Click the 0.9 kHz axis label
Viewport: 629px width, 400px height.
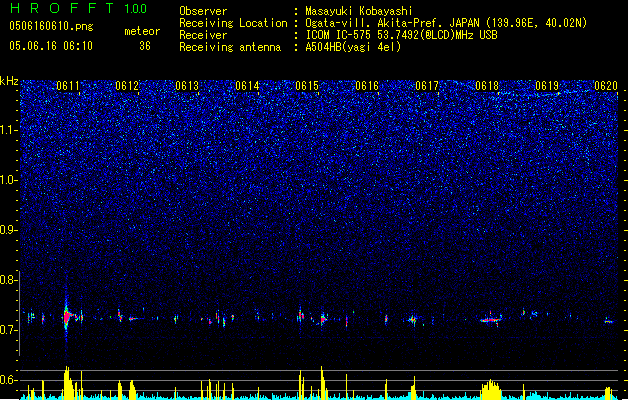pyautogui.click(x=9, y=230)
